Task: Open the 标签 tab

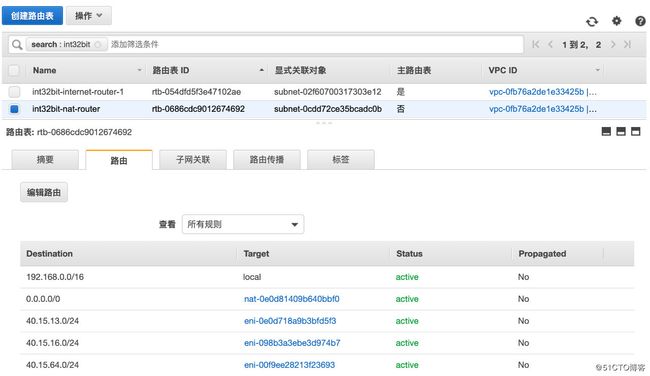Action: point(341,160)
